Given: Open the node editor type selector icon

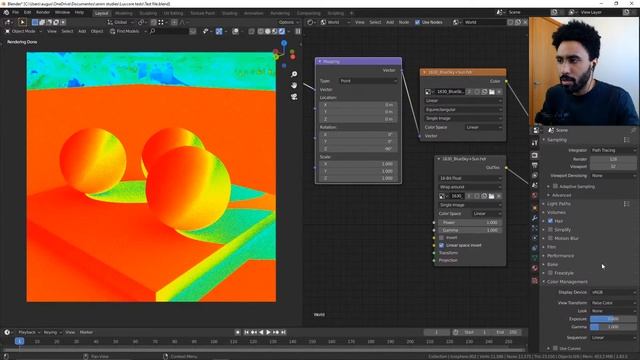Looking at the screenshot, I should tap(311, 22).
